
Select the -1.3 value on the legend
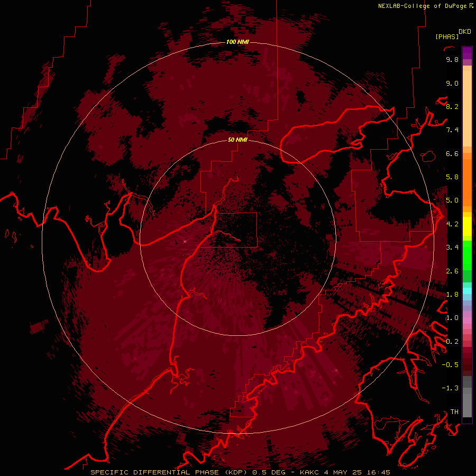coord(450,388)
